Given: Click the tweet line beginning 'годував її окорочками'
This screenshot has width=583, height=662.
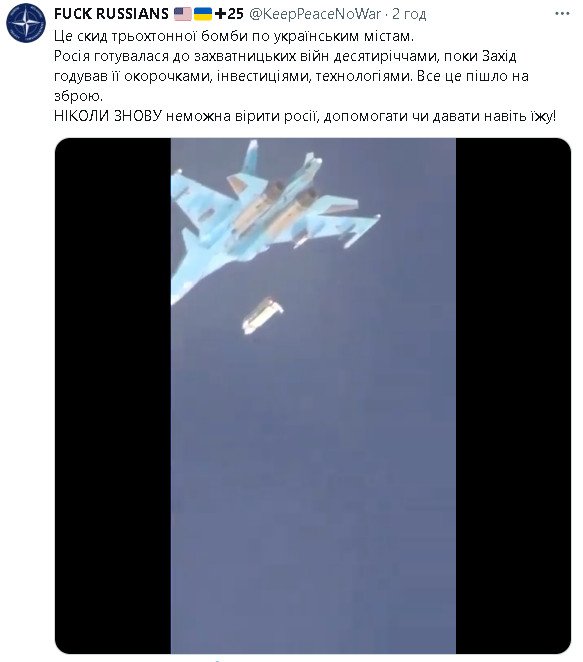Looking at the screenshot, I should pos(291,76).
